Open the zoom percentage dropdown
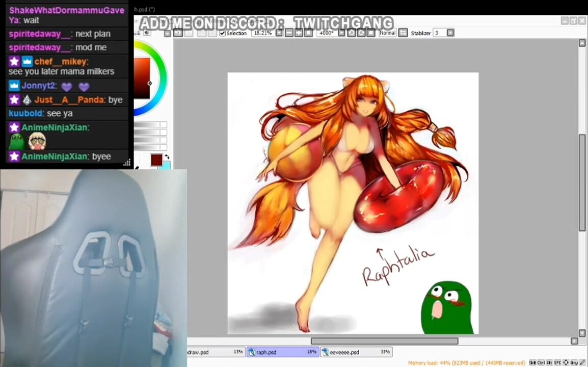 (x=279, y=33)
